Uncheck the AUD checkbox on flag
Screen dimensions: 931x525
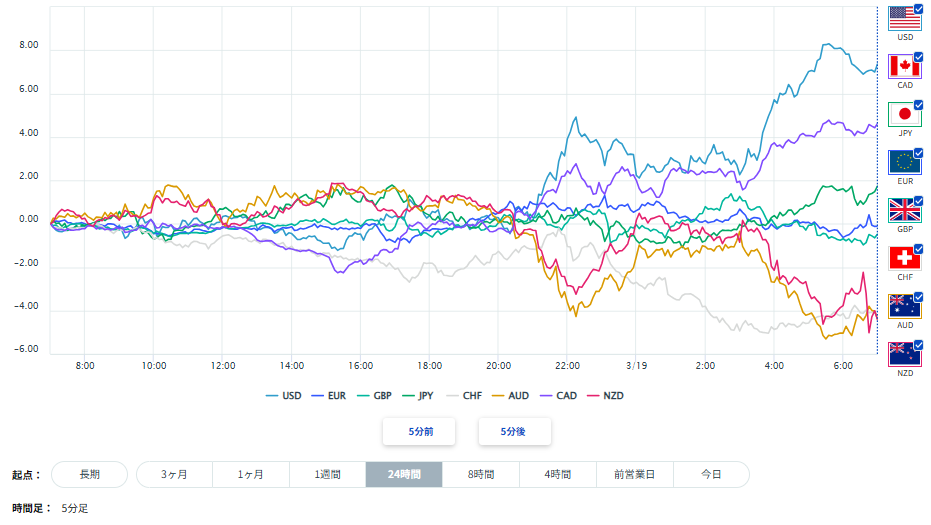tap(919, 297)
